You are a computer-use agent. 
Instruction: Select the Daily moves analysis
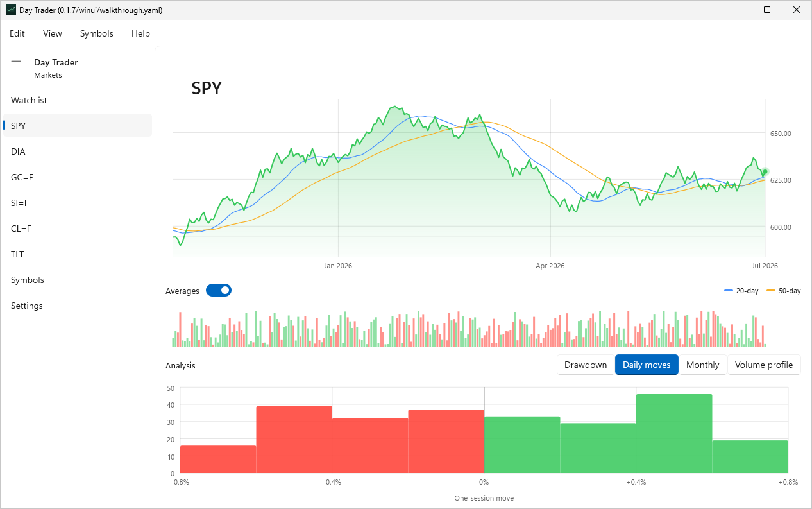click(647, 365)
